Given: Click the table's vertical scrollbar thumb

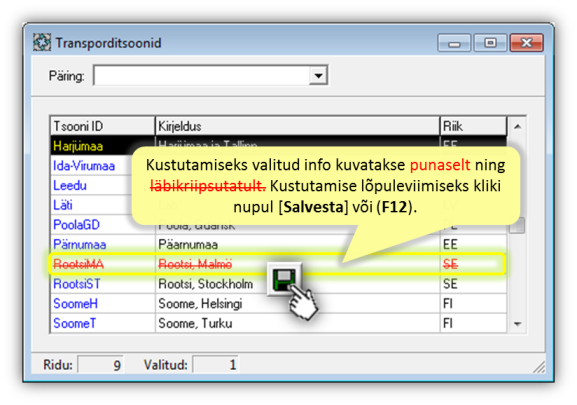Looking at the screenshot, I should (x=517, y=225).
